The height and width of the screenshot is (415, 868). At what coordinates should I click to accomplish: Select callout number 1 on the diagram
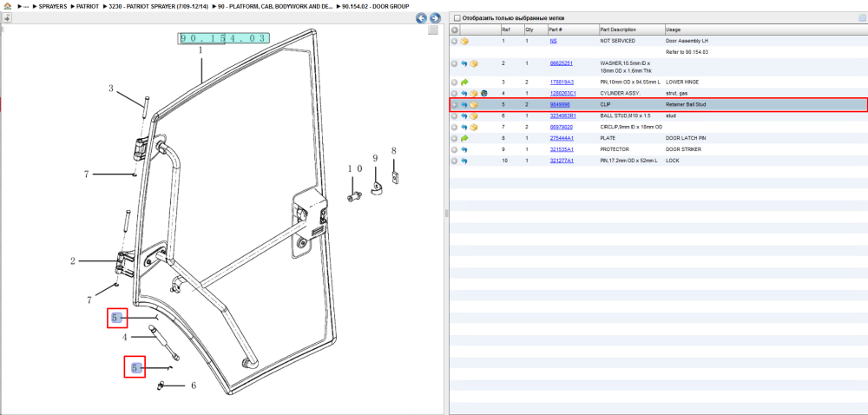point(201,50)
